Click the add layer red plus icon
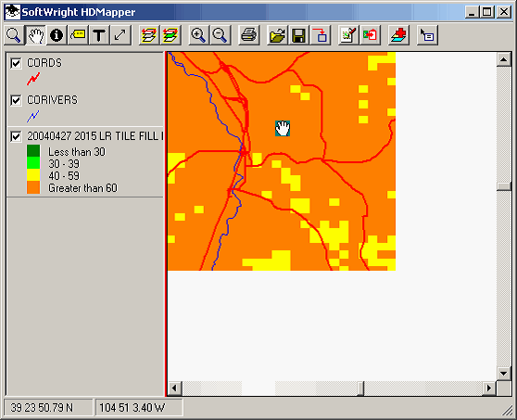517x420 pixels. tap(398, 35)
